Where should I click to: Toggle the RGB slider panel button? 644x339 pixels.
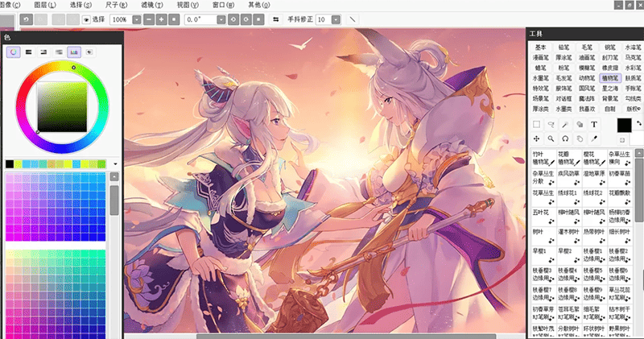(29, 52)
